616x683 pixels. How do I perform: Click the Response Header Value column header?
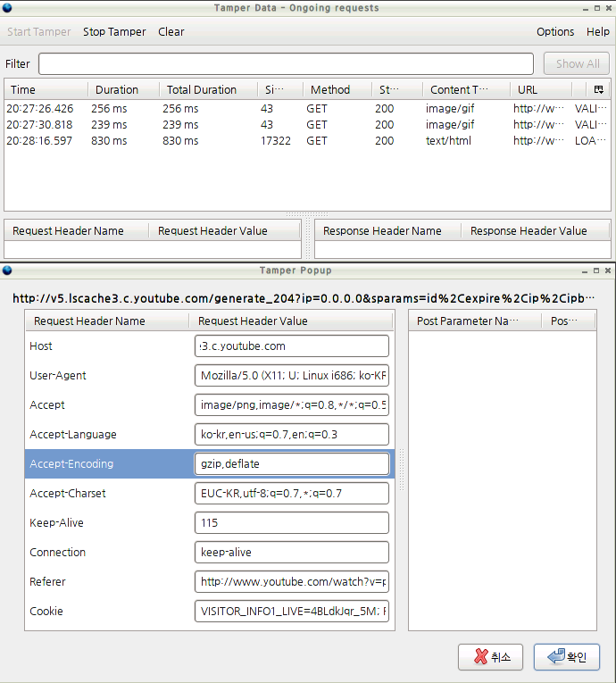click(x=536, y=231)
